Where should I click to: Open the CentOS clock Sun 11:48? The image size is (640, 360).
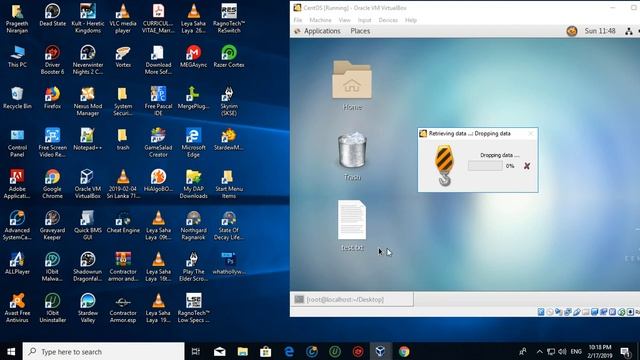coord(600,31)
